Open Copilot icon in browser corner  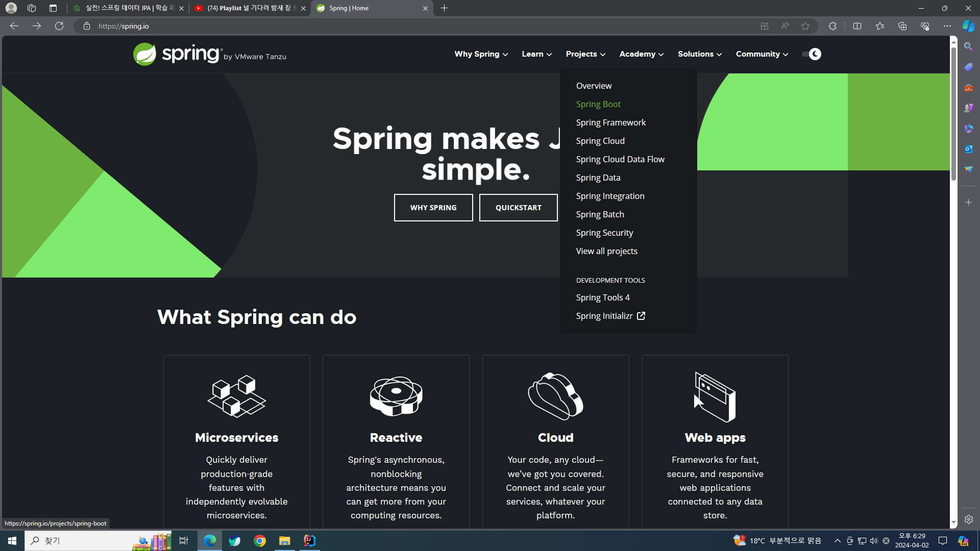pyautogui.click(x=968, y=26)
